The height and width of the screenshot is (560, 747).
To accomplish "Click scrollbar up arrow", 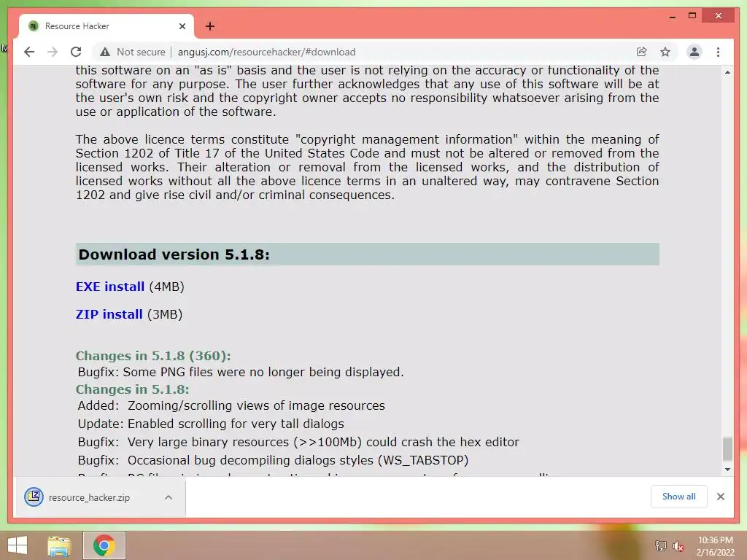I will (x=727, y=72).
